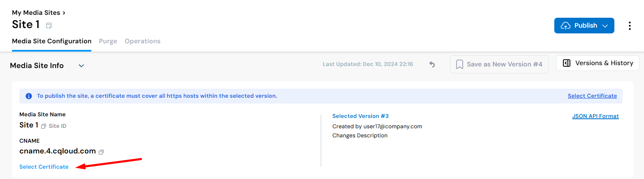The image size is (644, 179).
Task: Go to My Media Sites breadcrumb
Action: pos(36,13)
